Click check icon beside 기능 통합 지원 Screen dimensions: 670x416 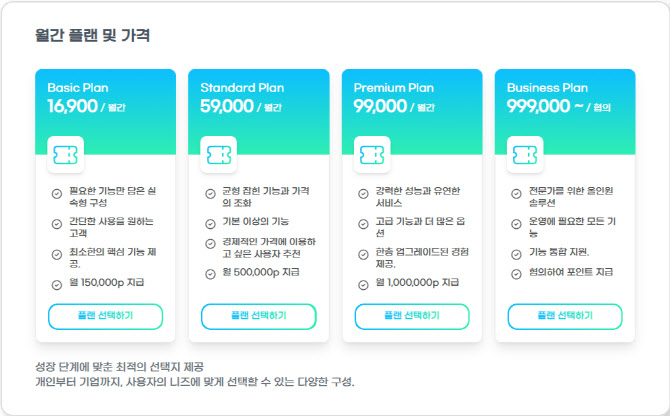coord(516,255)
